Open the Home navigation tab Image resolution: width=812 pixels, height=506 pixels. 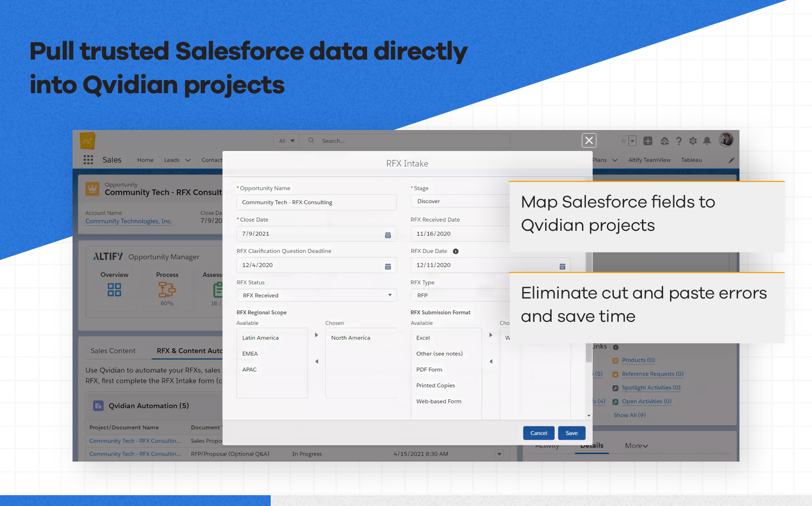tap(145, 160)
